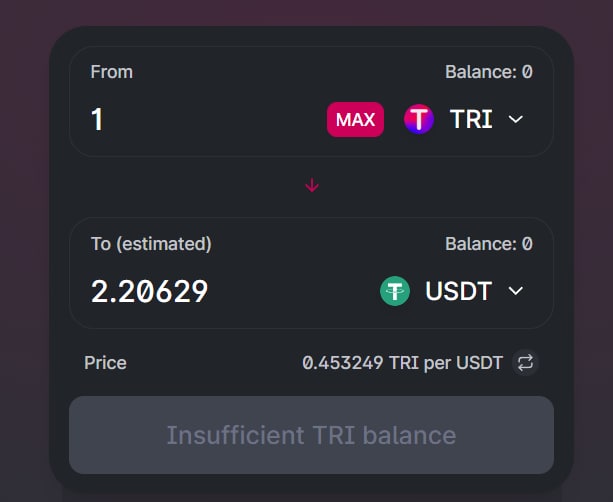Image resolution: width=613 pixels, height=502 pixels.
Task: Click the TRI token logo icon
Action: pos(419,119)
